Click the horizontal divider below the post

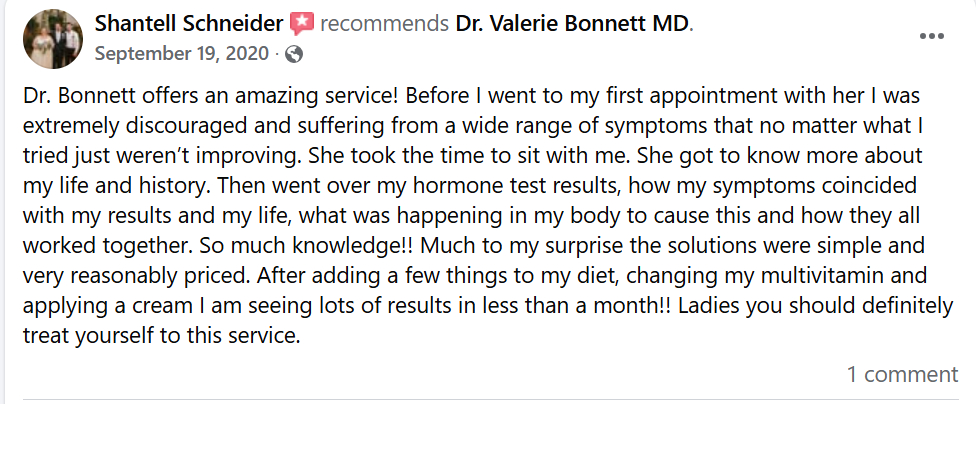pos(490,400)
